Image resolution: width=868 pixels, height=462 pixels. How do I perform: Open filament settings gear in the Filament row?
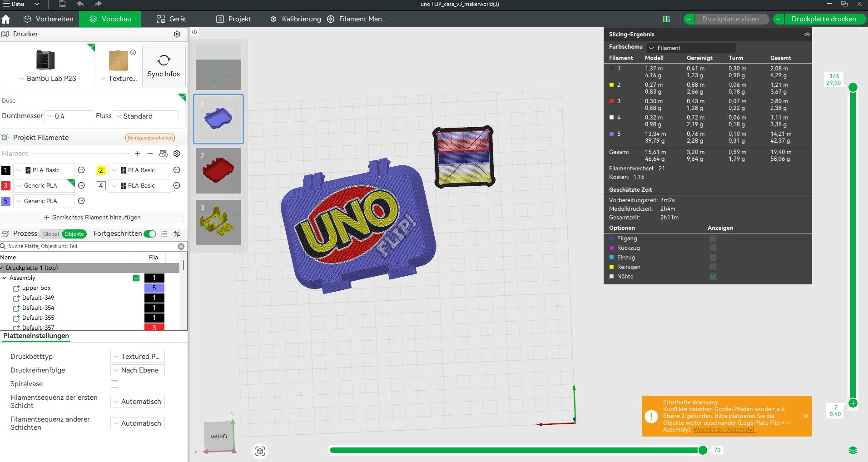pos(177,154)
